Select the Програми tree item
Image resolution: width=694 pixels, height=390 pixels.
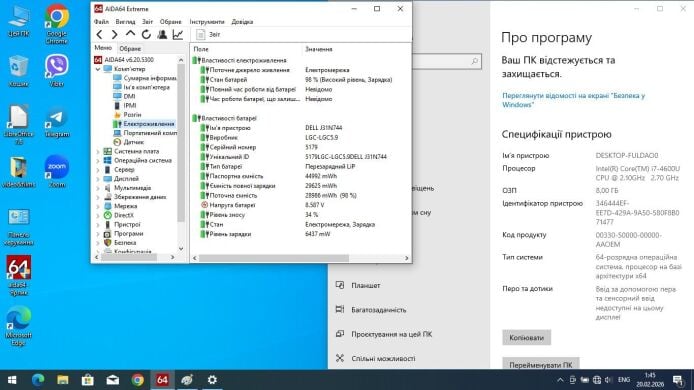123,234
